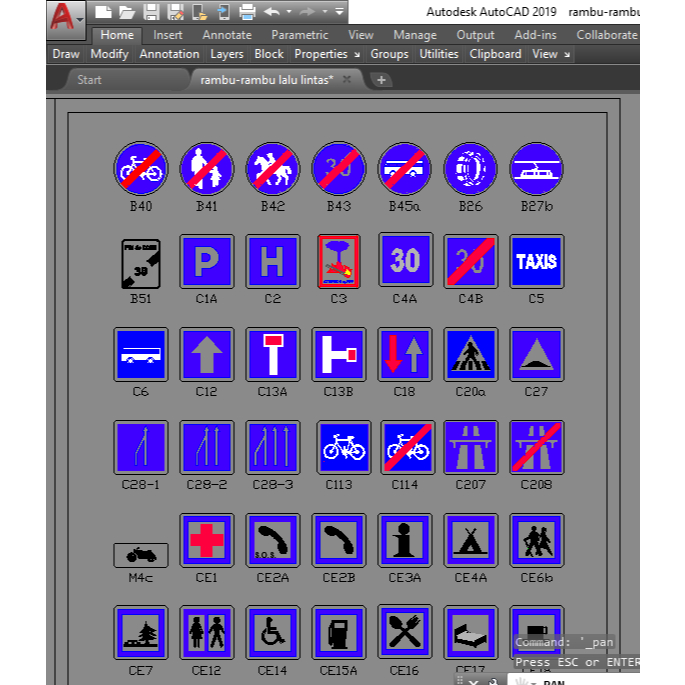Click the Plot printer icon
The height and width of the screenshot is (685, 685).
coord(247,12)
